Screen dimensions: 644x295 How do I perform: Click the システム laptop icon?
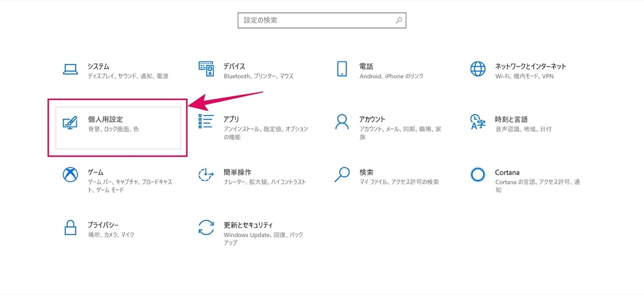70,69
